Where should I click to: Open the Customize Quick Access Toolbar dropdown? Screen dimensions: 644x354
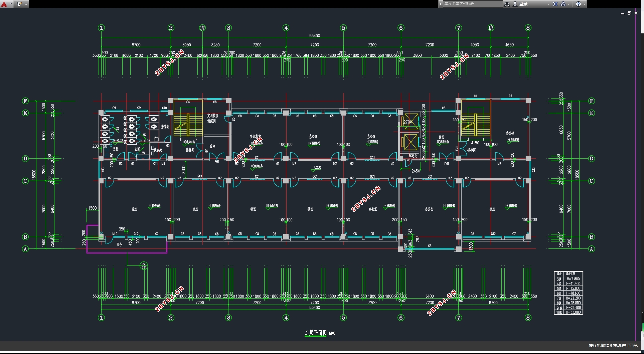click(x=26, y=4)
